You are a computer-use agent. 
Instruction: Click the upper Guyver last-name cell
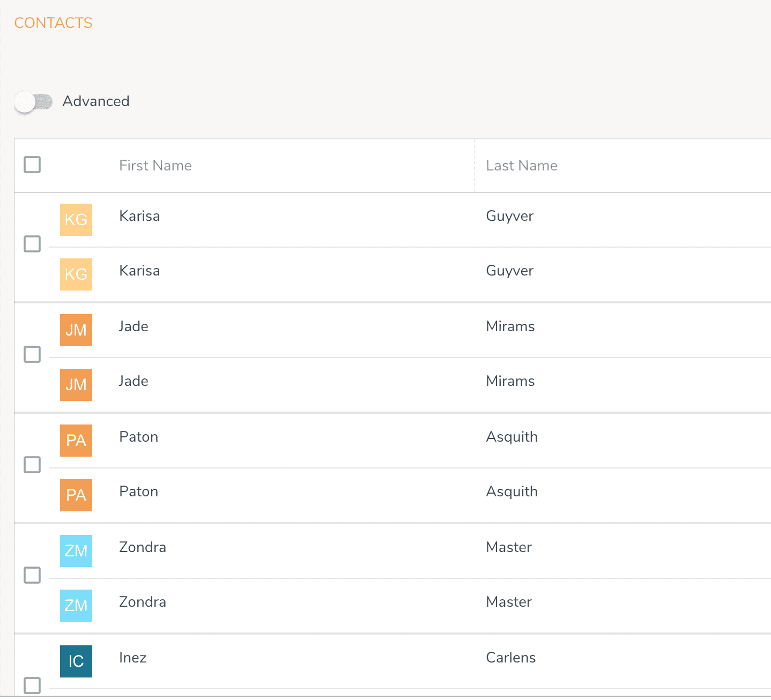(510, 217)
